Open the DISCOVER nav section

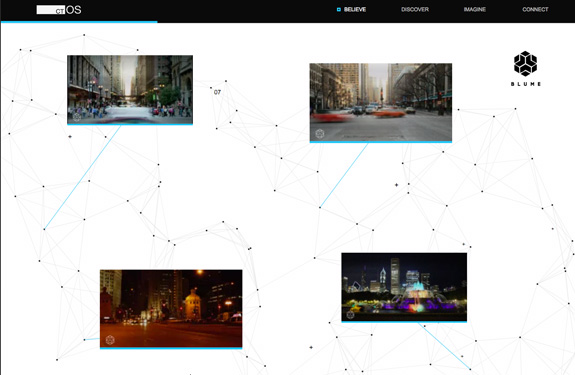[x=415, y=10]
